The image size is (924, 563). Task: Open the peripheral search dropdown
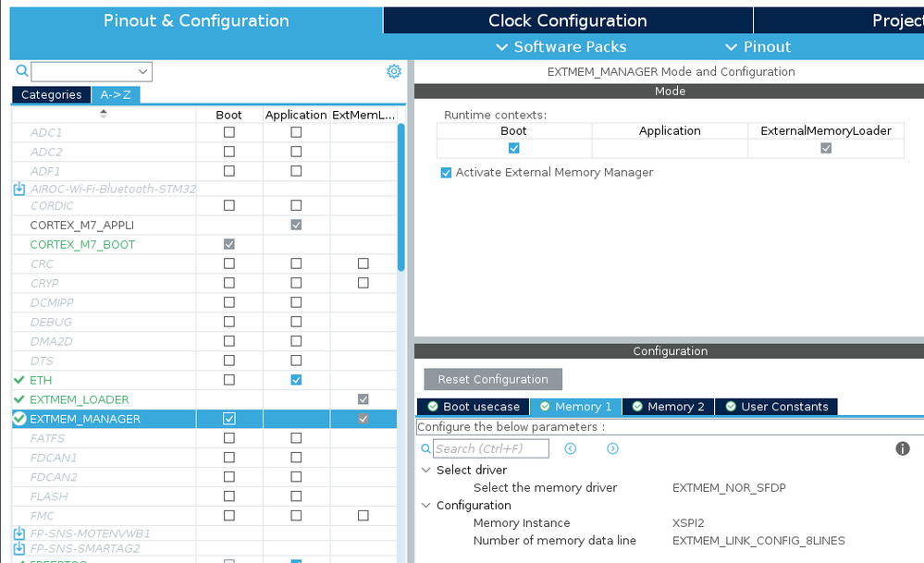pos(142,71)
